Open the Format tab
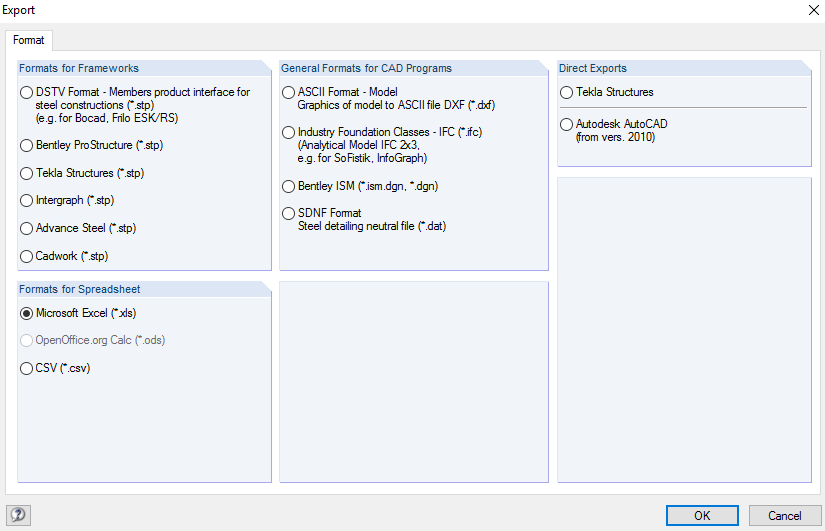825x531 pixels. (29, 40)
